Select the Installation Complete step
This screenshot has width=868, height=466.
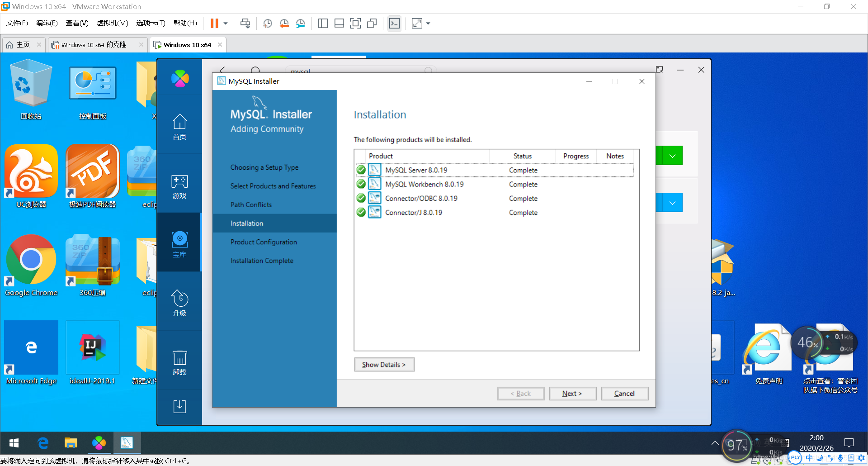tap(262, 261)
